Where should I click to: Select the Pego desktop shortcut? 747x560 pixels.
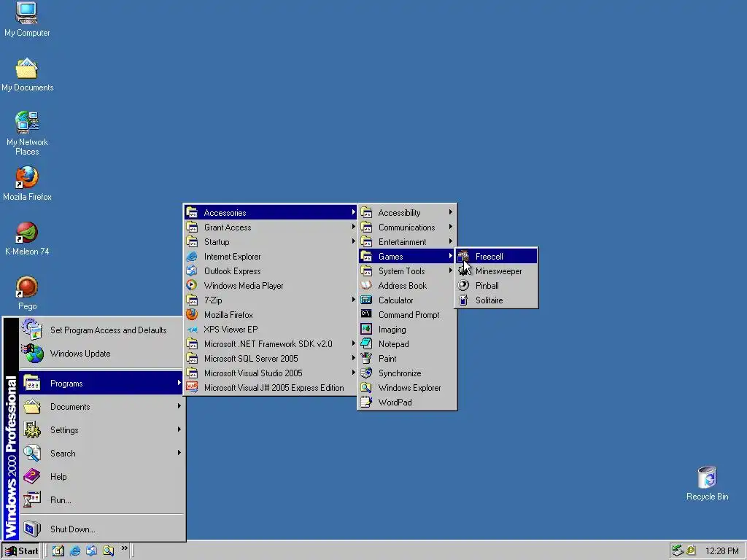tap(27, 293)
